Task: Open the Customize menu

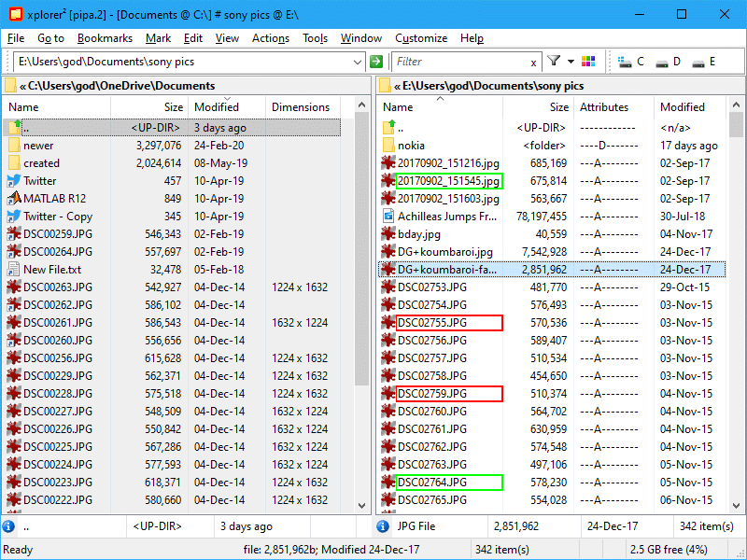Action: pyautogui.click(x=420, y=38)
